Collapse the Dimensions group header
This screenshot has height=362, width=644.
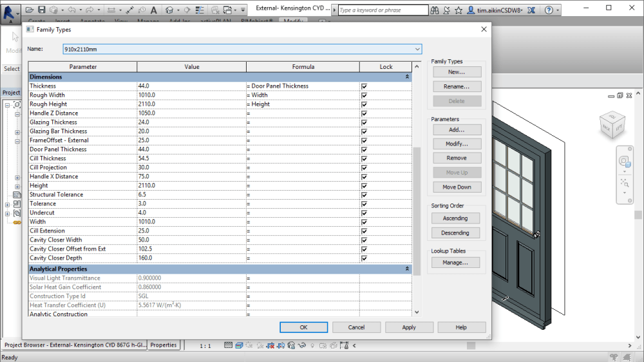point(407,77)
